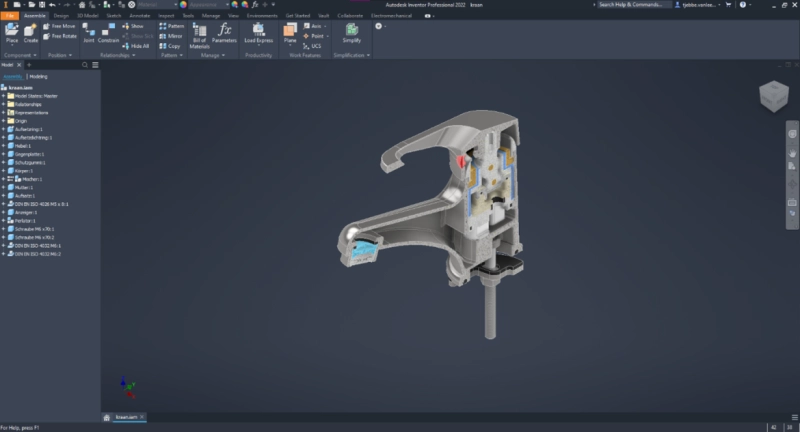Open the 3D Model ribbon tab
Viewport: 800px width, 432px height.
pos(87,16)
